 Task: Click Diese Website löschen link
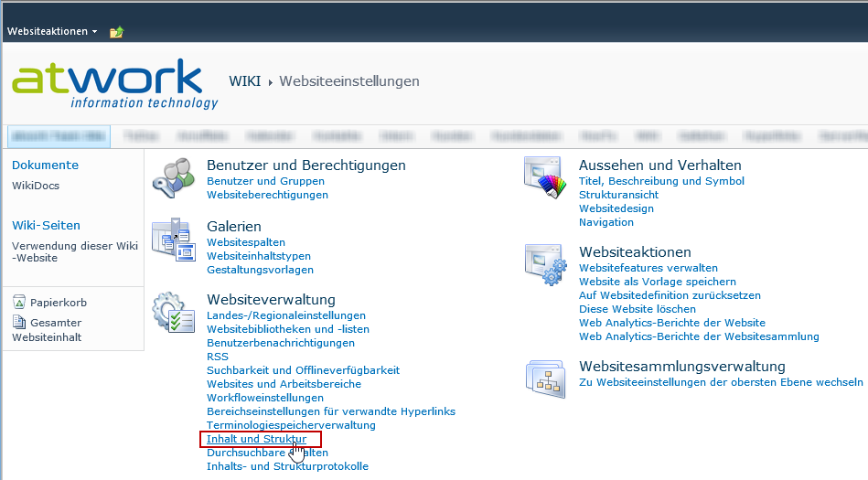637,309
